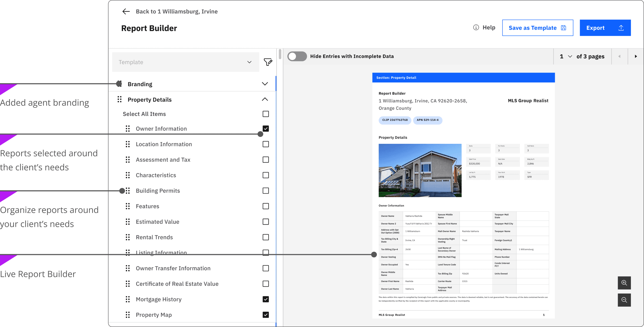Click the filter edit icon beside Template

(x=268, y=62)
